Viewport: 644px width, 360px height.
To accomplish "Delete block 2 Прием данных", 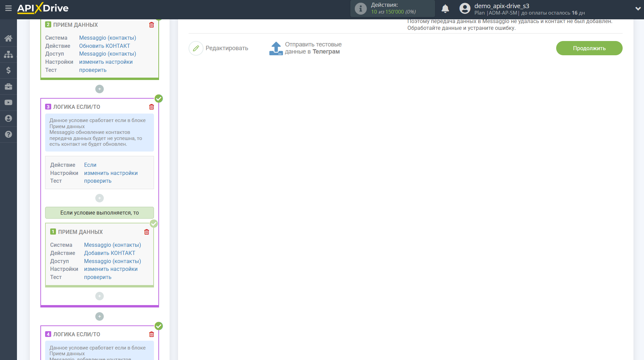I will coord(152,25).
